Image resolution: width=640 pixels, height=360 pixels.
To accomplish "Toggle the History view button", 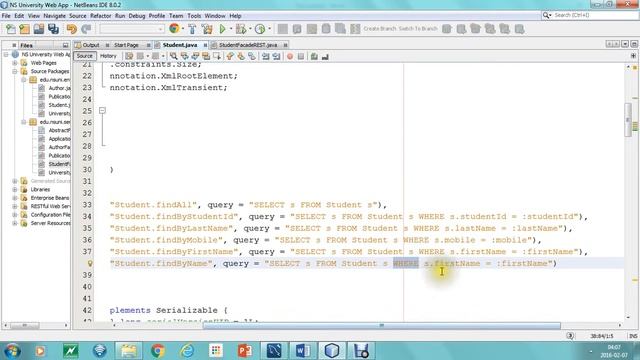I will click(108, 56).
